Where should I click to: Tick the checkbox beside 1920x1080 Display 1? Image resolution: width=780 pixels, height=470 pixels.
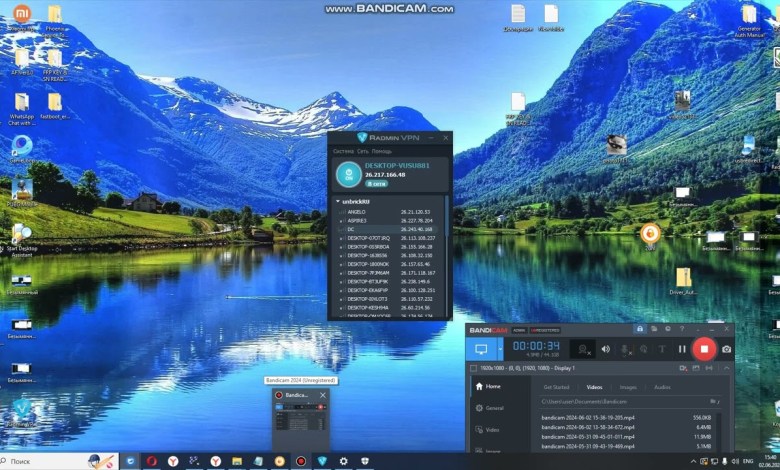pos(474,368)
